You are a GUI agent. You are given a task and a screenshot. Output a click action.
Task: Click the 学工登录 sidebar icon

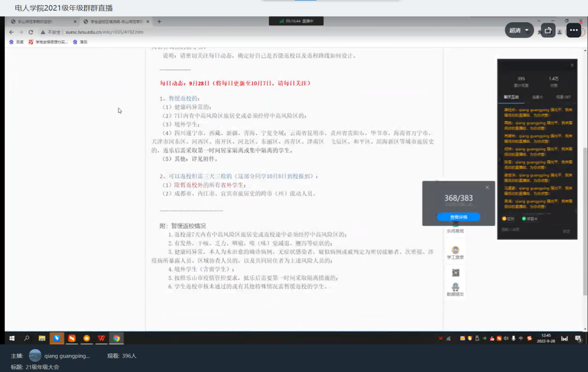pos(455,253)
